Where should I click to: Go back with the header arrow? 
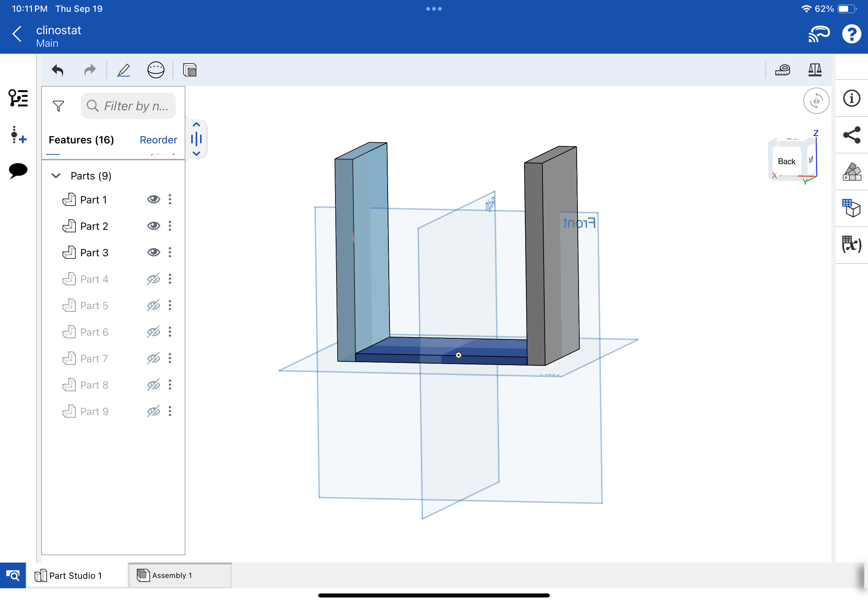click(x=17, y=34)
